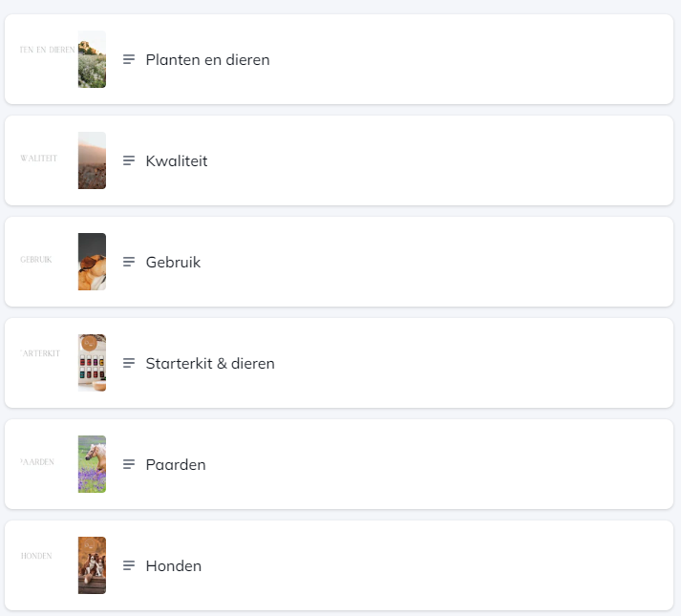Open the Gebruik lesson title
Image resolution: width=681 pixels, height=616 pixels.
point(173,262)
